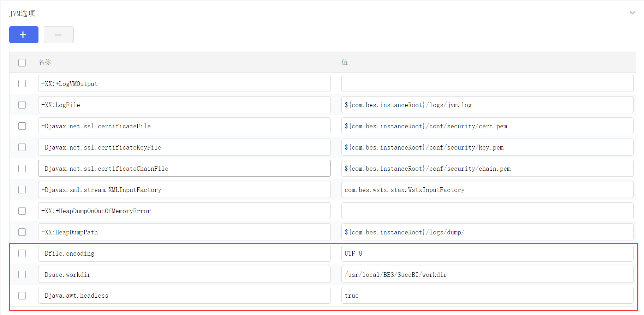Select checkbox beside -Djavax.net.ssl.certificateKeyFile
The width and height of the screenshot is (644, 315).
(x=22, y=147)
